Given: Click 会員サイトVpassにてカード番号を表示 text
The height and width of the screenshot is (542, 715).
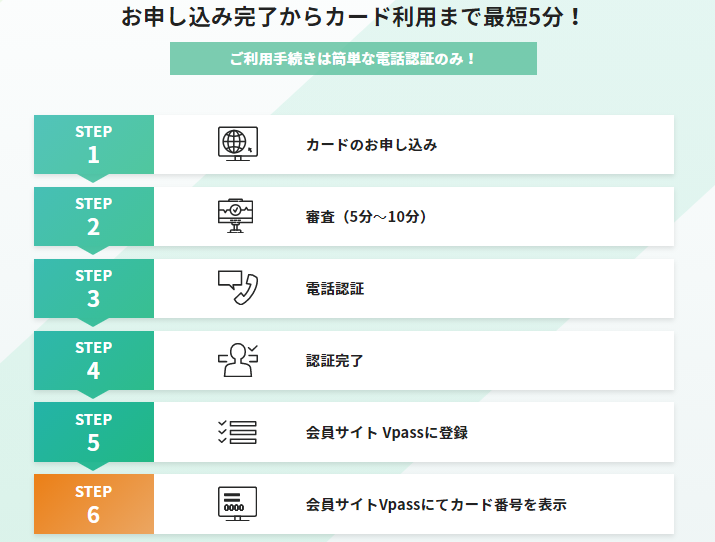Looking at the screenshot, I should click(x=436, y=505).
